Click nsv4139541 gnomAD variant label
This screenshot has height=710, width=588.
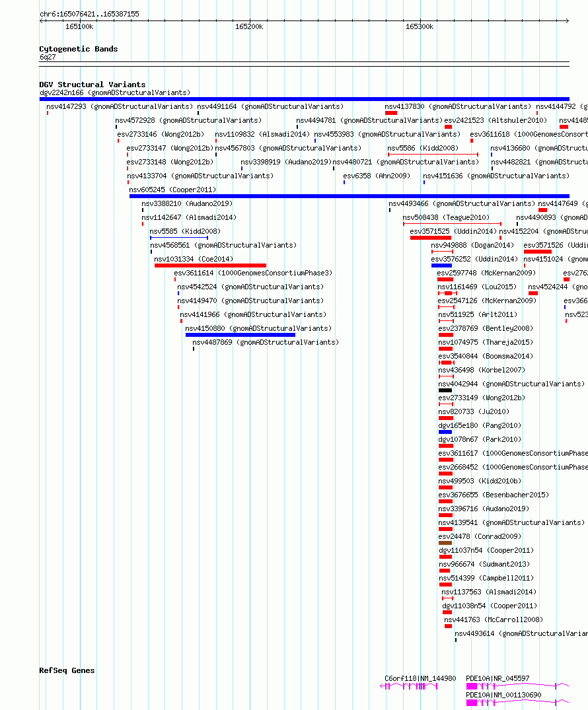[x=511, y=522]
